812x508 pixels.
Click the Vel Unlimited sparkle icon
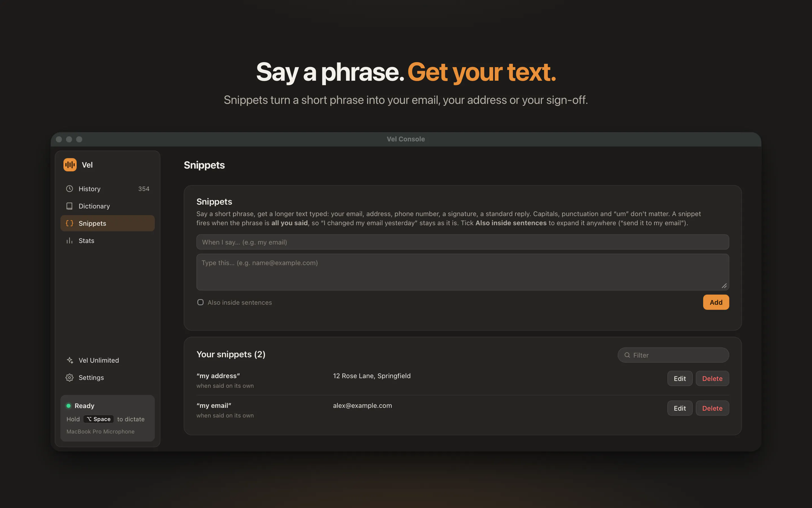pyautogui.click(x=69, y=360)
